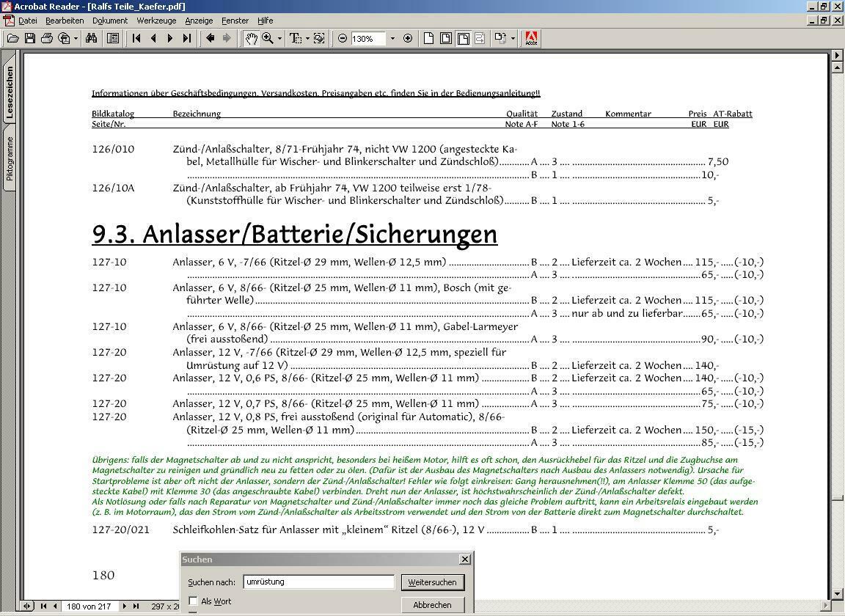The image size is (845, 616).
Task: Click the status bar first page button
Action: [44, 606]
